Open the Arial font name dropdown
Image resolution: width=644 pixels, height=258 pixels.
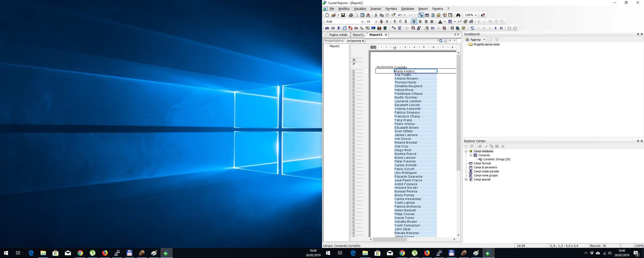coord(362,22)
